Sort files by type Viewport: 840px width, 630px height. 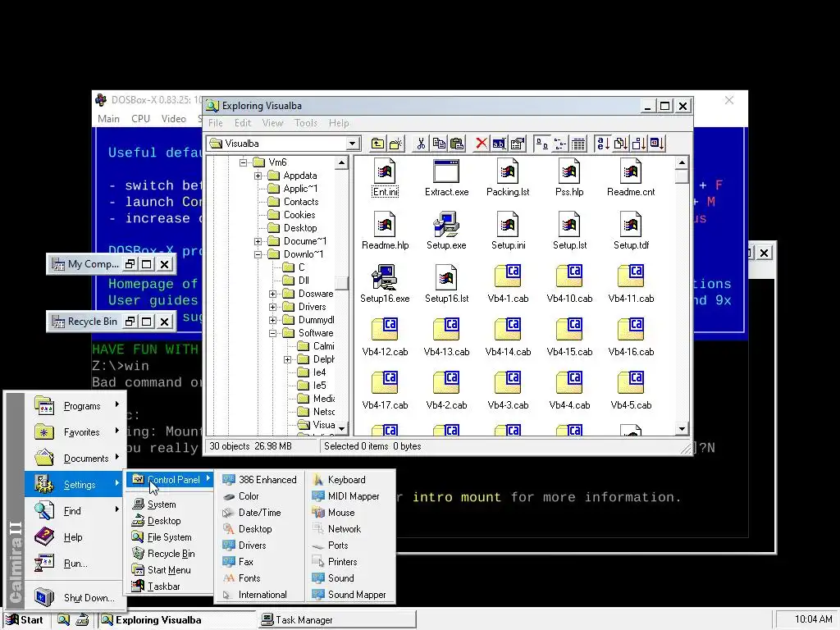click(x=620, y=144)
